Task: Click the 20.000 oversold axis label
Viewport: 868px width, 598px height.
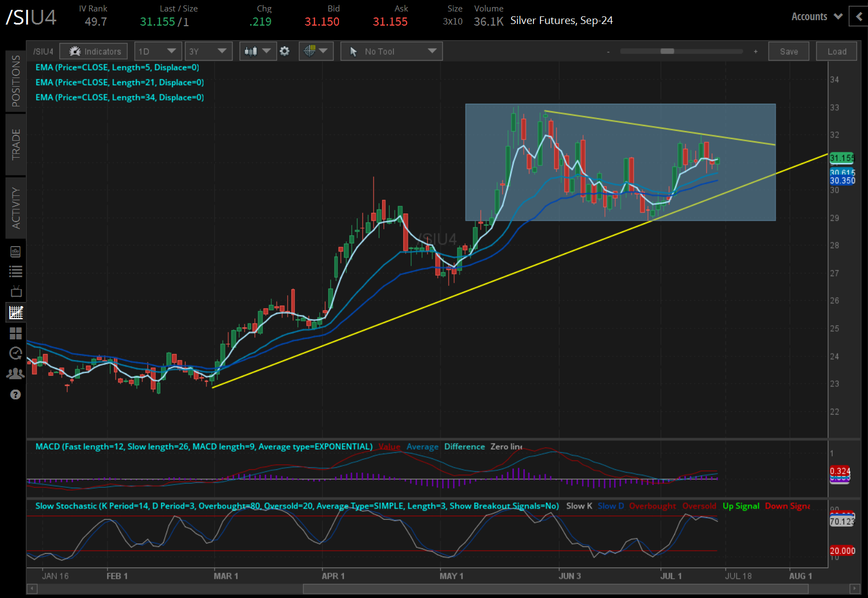Action: 842,551
